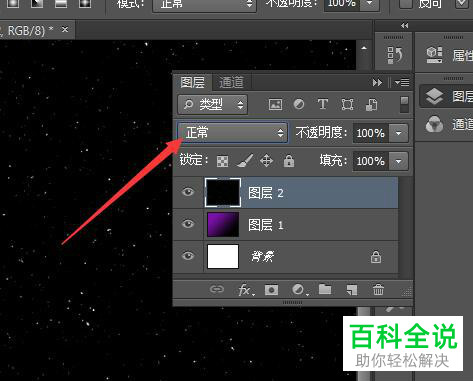Close the RGB/8 document tab
This screenshot has width=473, height=381.
[65, 30]
